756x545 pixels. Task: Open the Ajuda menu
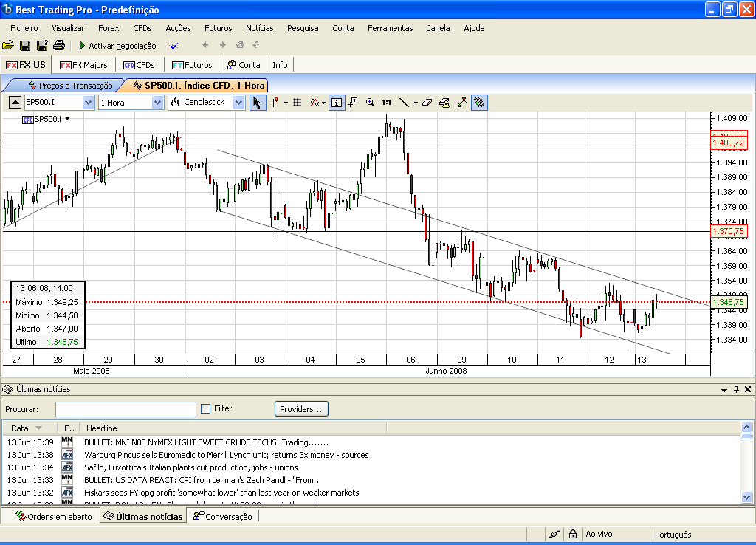(x=474, y=28)
